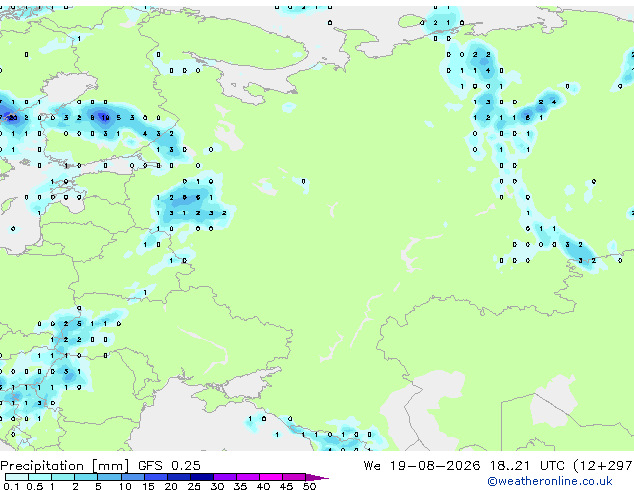Click the '40' legend scale label

(x=263, y=486)
